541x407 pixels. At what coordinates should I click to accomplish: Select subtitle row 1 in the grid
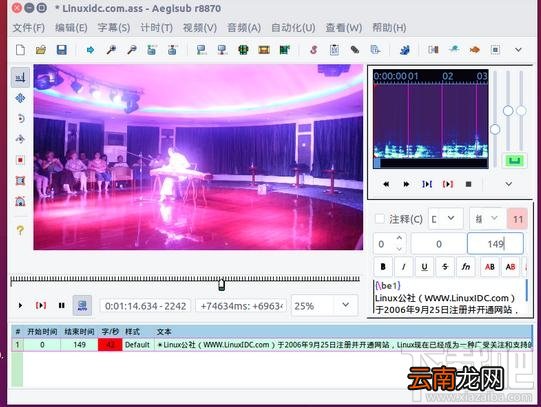[272, 345]
